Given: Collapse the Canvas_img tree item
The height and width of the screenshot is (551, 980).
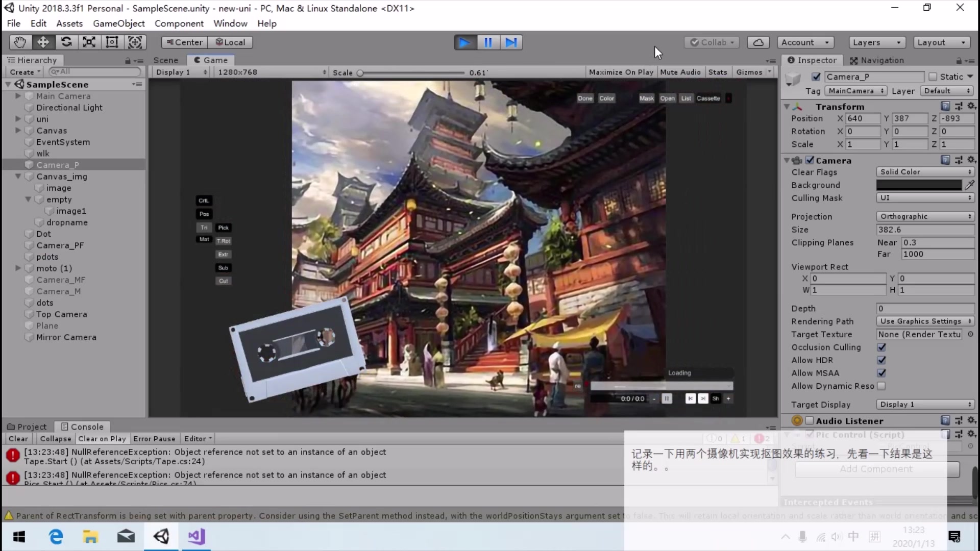Looking at the screenshot, I should click(18, 177).
